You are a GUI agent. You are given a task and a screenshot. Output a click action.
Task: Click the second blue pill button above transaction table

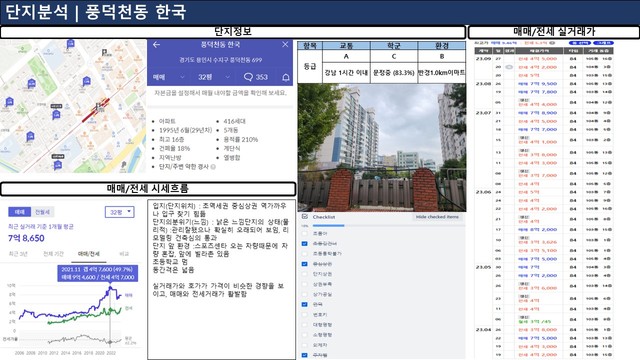(x=603, y=43)
